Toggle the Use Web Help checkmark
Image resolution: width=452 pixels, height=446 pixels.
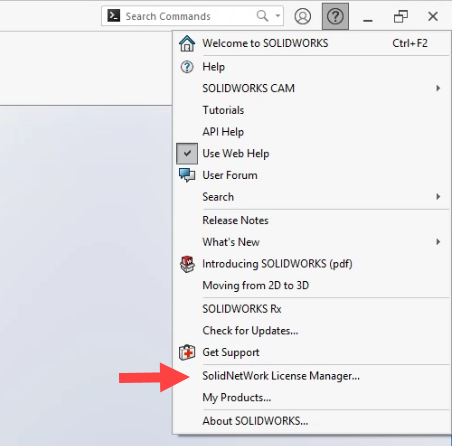[187, 153]
